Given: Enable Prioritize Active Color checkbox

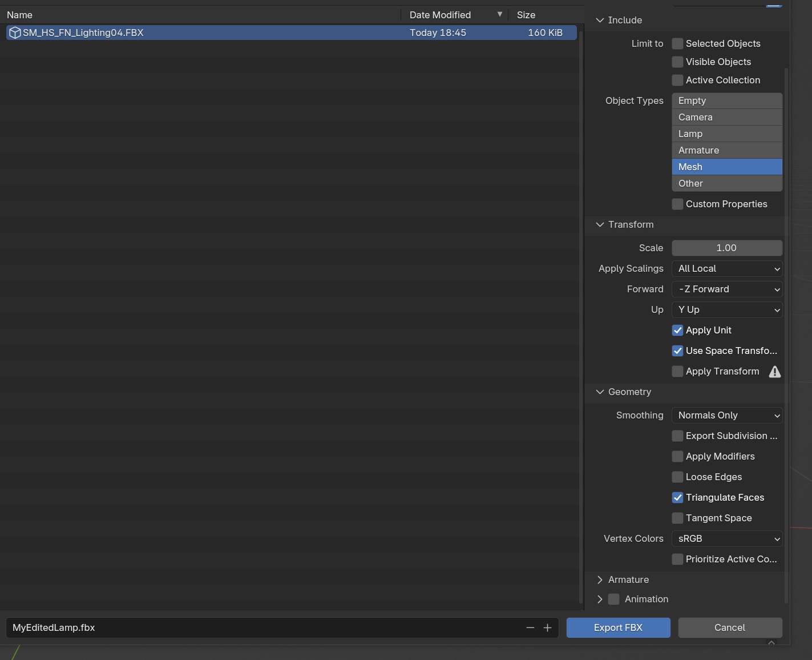Looking at the screenshot, I should pos(677,559).
